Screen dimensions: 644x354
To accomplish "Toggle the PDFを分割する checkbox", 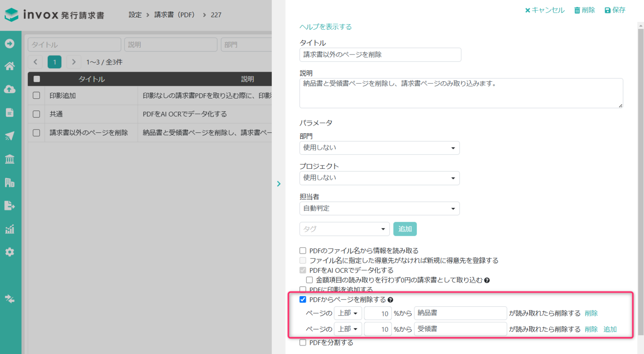I will [x=303, y=342].
